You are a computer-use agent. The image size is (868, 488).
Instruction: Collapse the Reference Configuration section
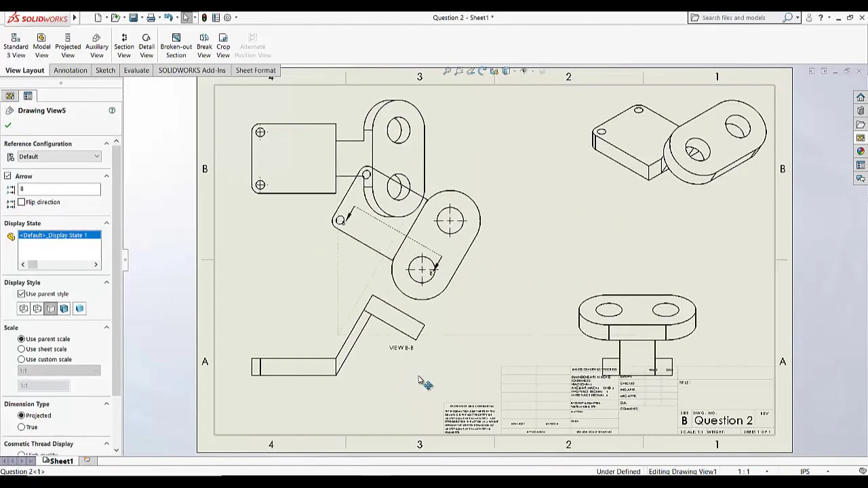[106, 144]
